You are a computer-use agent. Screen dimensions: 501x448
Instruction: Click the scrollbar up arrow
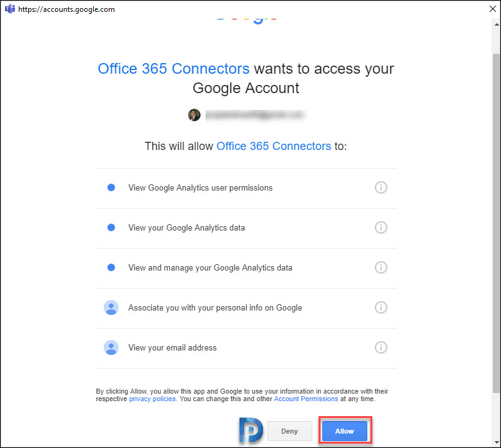pos(497,24)
